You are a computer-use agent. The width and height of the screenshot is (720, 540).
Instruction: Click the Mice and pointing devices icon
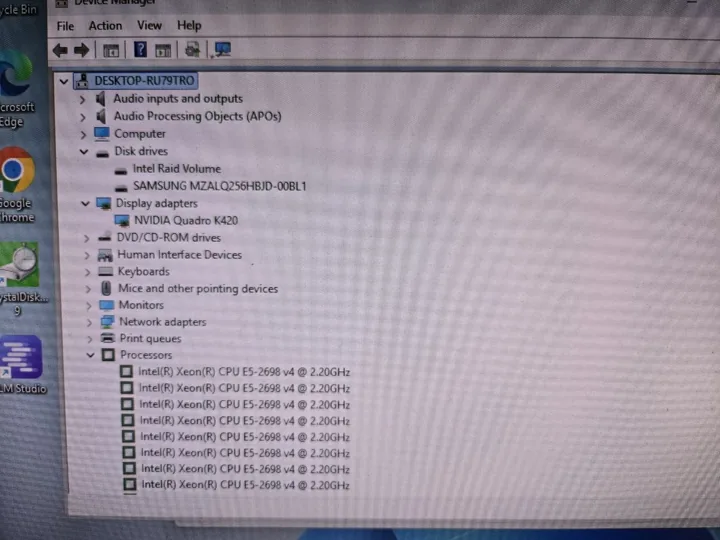pyautogui.click(x=106, y=289)
